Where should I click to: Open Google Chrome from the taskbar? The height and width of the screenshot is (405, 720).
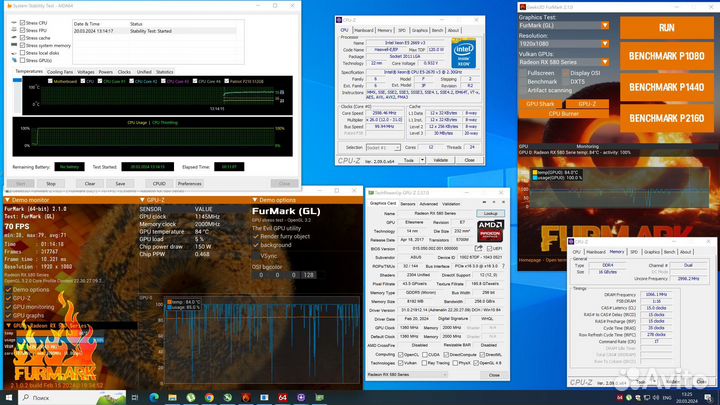pyautogui.click(x=209, y=397)
